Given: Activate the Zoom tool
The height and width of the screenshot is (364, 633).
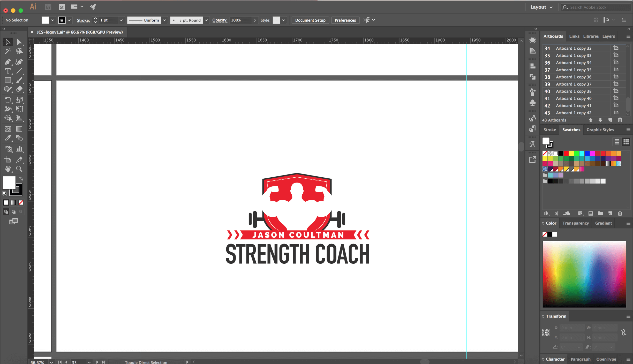Looking at the screenshot, I should 19,169.
